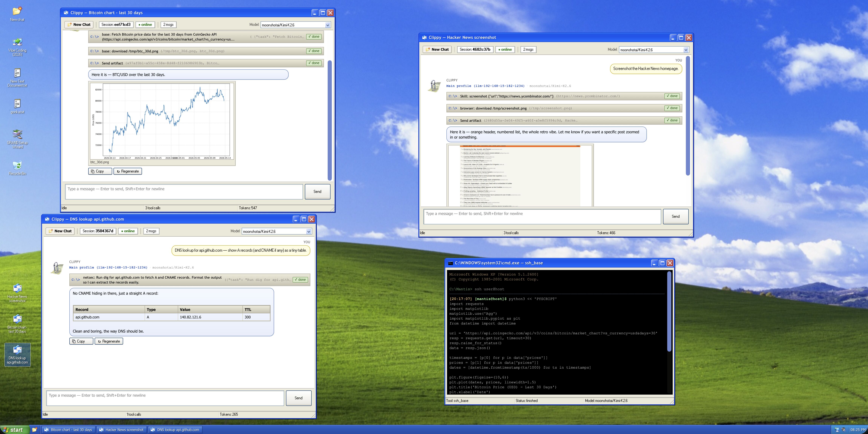Click Clippy avatar in DNS lookup window
The width and height of the screenshot is (868, 434).
[x=57, y=268]
